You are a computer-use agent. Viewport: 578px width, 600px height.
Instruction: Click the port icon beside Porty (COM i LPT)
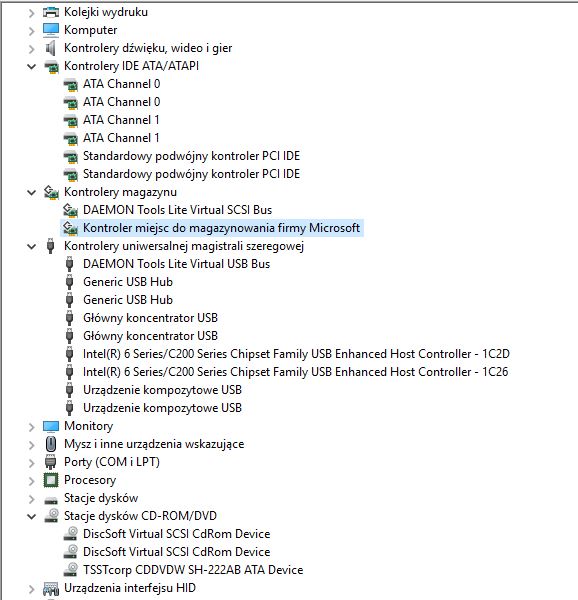(50, 462)
